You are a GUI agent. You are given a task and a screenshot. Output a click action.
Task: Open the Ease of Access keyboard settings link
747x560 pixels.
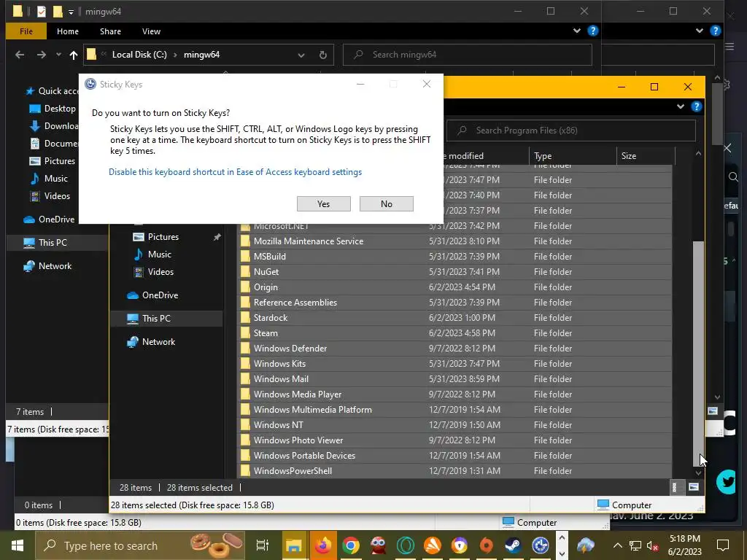click(x=236, y=172)
